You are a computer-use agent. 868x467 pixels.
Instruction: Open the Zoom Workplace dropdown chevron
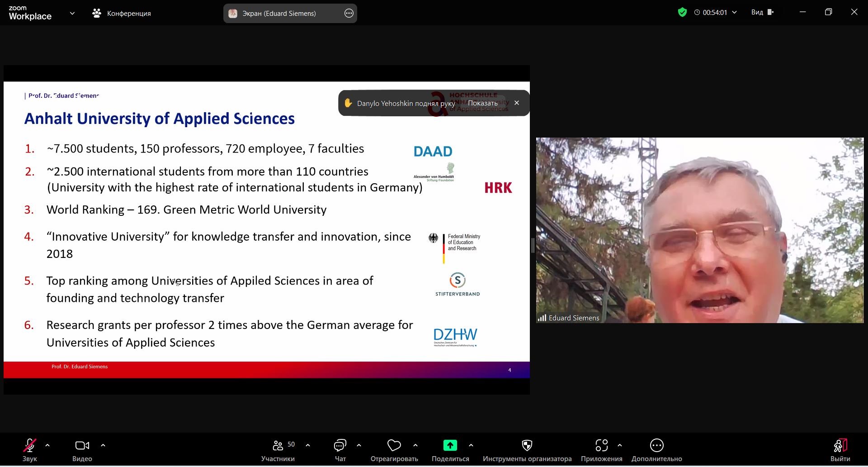pos(72,14)
